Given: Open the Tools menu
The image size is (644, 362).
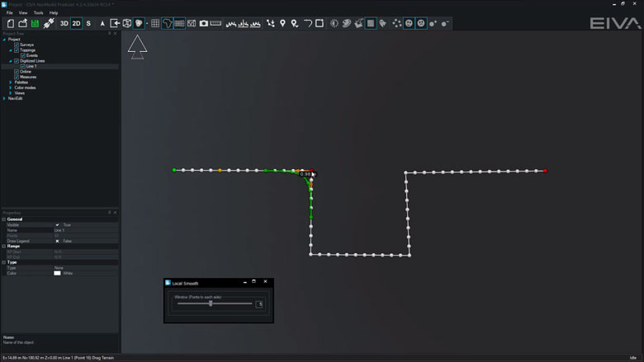Looking at the screenshot, I should click(x=38, y=13).
